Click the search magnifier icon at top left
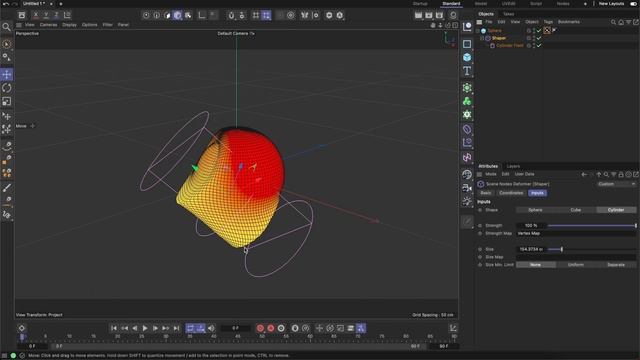This screenshot has width=640, height=360. [x=7, y=27]
